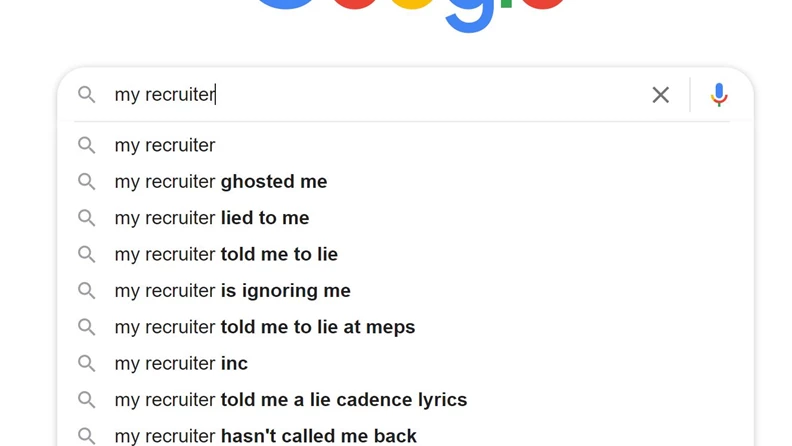Select "my recruiter lied to me" suggestion

212,218
